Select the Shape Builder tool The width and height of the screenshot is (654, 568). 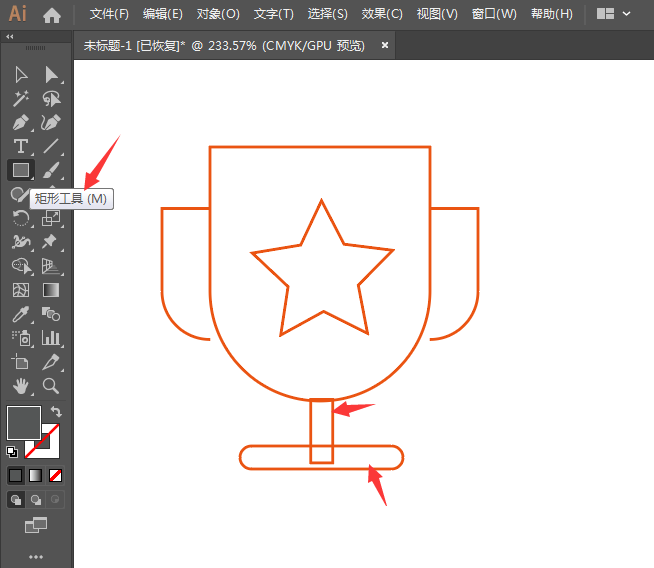[22, 266]
